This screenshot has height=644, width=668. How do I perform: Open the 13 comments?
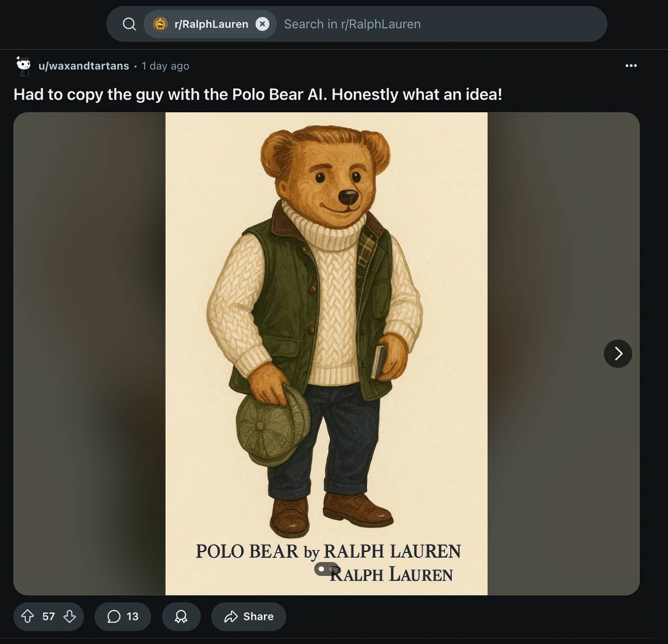(x=123, y=616)
